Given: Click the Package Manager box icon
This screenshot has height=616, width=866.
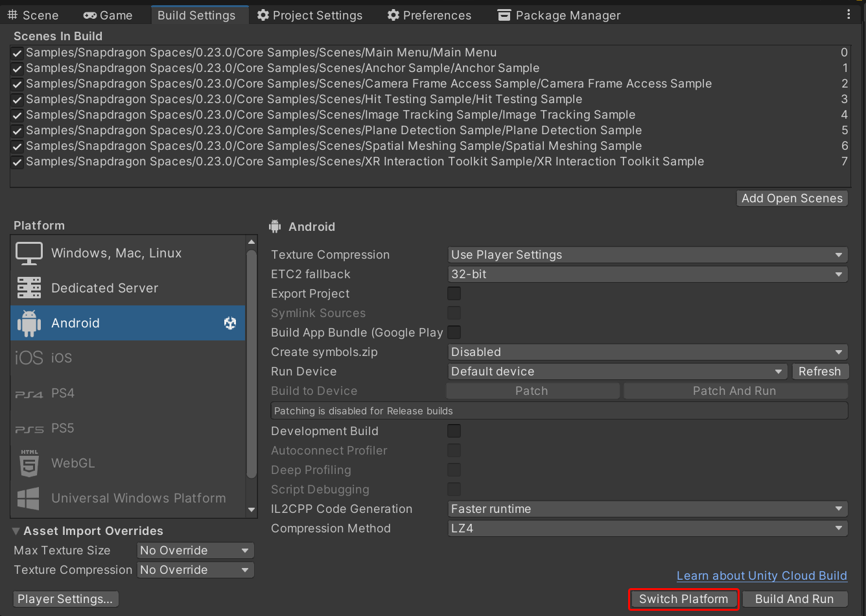Looking at the screenshot, I should point(504,15).
